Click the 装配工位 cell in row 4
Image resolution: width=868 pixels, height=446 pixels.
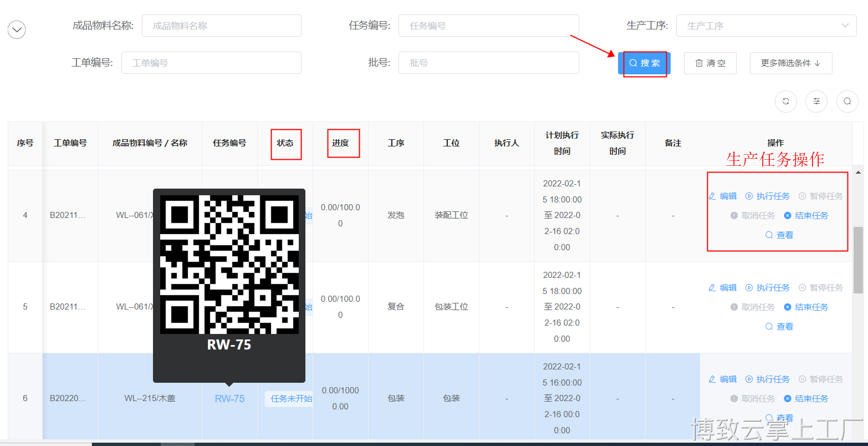pos(452,215)
